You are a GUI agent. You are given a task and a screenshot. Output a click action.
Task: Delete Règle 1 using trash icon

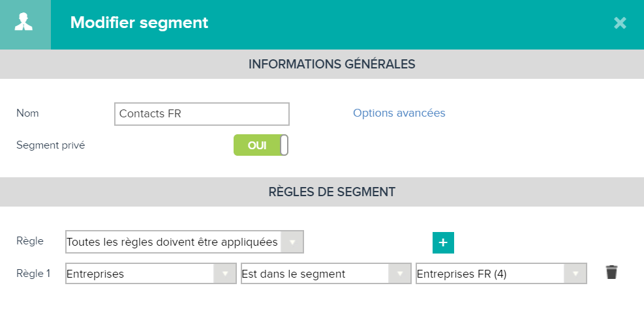(611, 272)
